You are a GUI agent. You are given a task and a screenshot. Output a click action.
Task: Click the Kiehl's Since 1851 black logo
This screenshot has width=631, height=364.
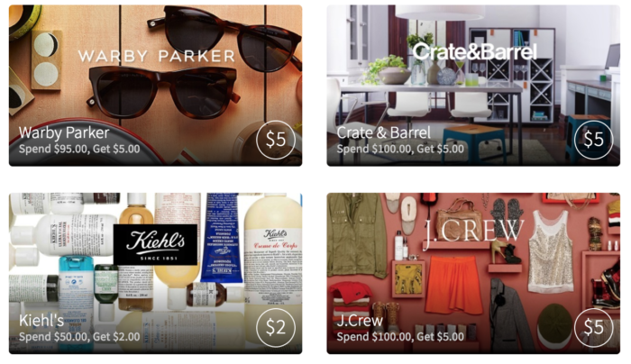[155, 244]
